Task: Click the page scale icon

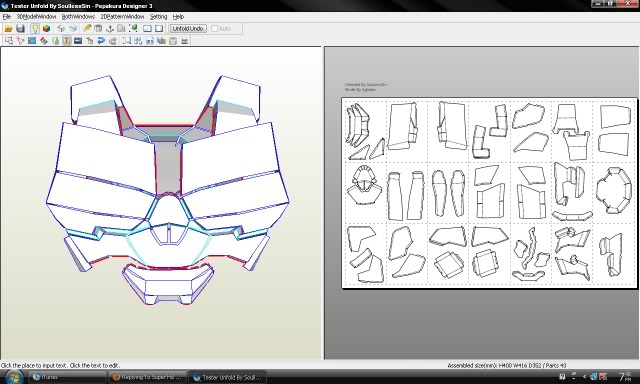Action: 150,40
